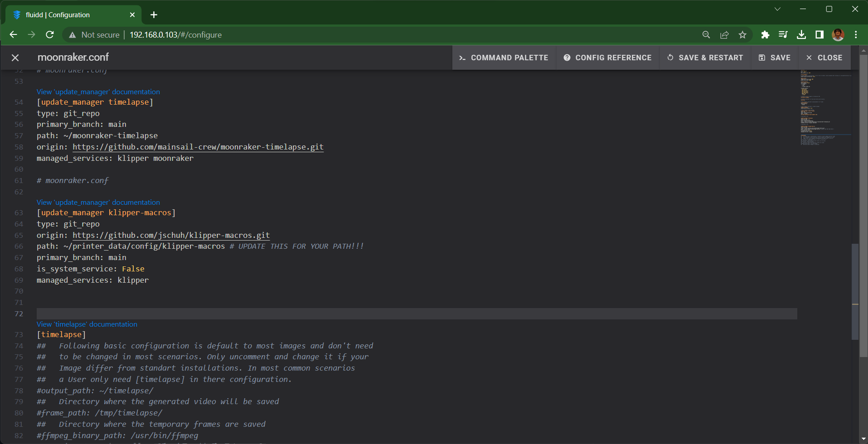
Task: Open the media control playlist icon
Action: pos(783,35)
